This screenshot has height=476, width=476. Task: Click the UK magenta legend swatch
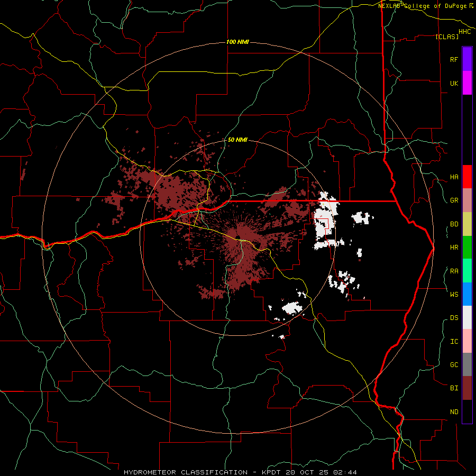point(467,83)
